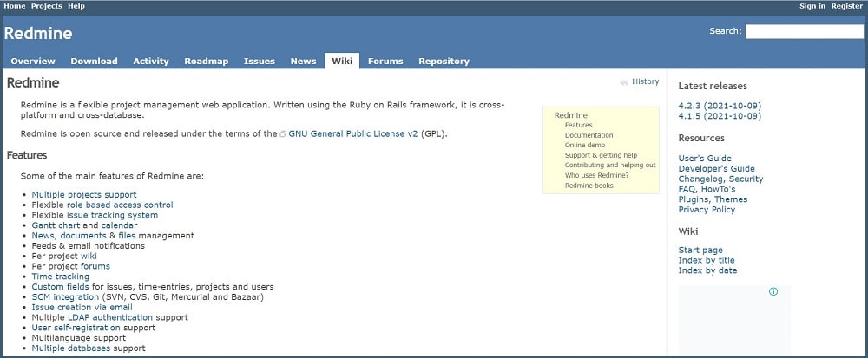Open the User's Guide resource
Viewport: 868px width, 358px height.
pos(705,158)
